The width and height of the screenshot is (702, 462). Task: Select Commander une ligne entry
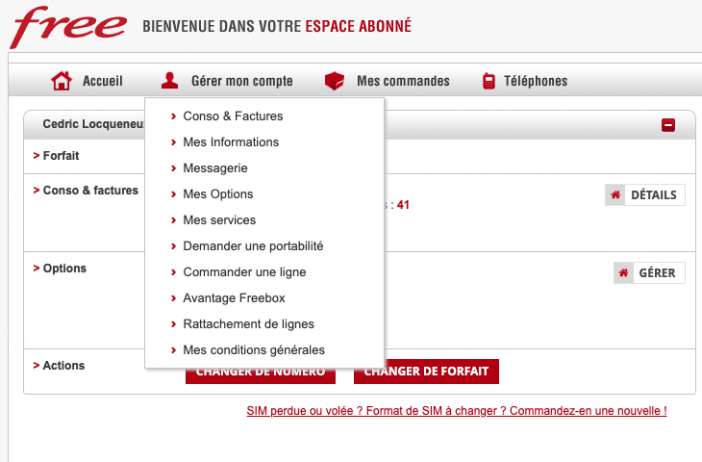244,272
